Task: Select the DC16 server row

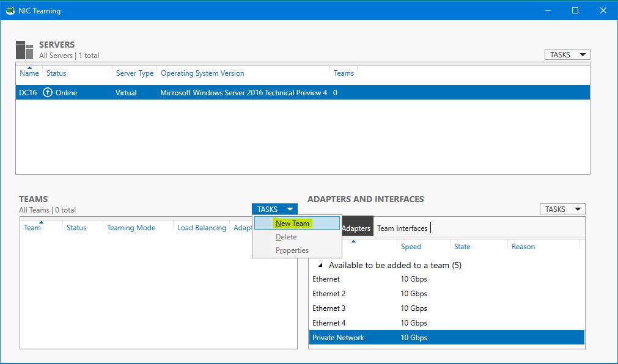Action: point(303,93)
